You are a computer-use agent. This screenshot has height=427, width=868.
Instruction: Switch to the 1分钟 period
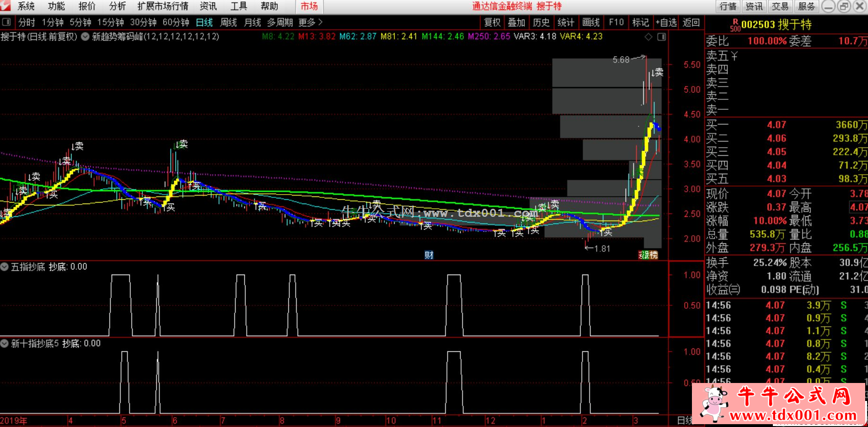pyautogui.click(x=53, y=22)
